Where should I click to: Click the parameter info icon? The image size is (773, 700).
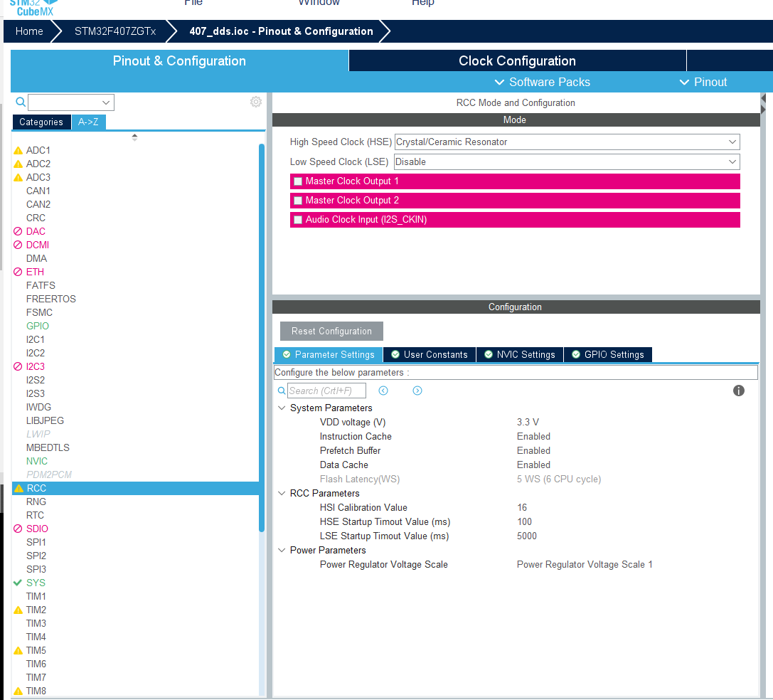(x=738, y=391)
